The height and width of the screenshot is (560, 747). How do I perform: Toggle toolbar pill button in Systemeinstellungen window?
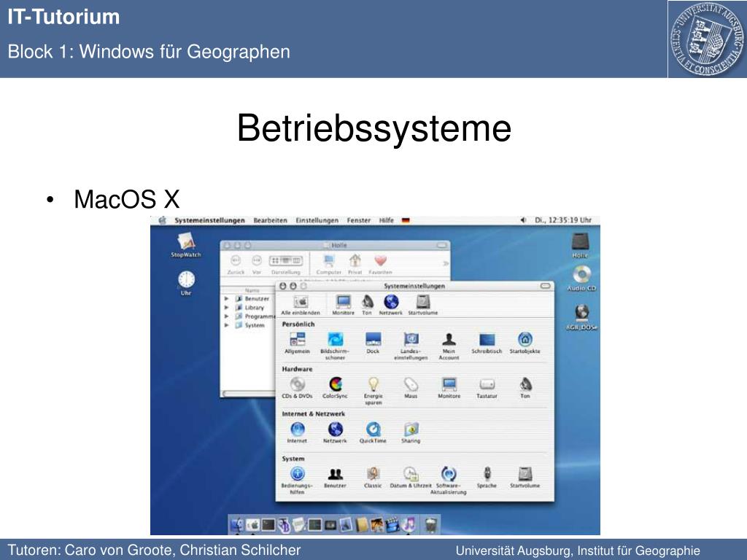(x=546, y=286)
